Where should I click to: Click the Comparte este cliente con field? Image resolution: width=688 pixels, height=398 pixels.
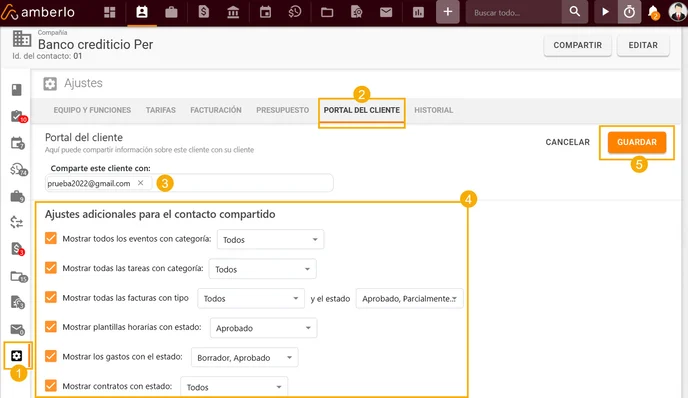point(189,183)
